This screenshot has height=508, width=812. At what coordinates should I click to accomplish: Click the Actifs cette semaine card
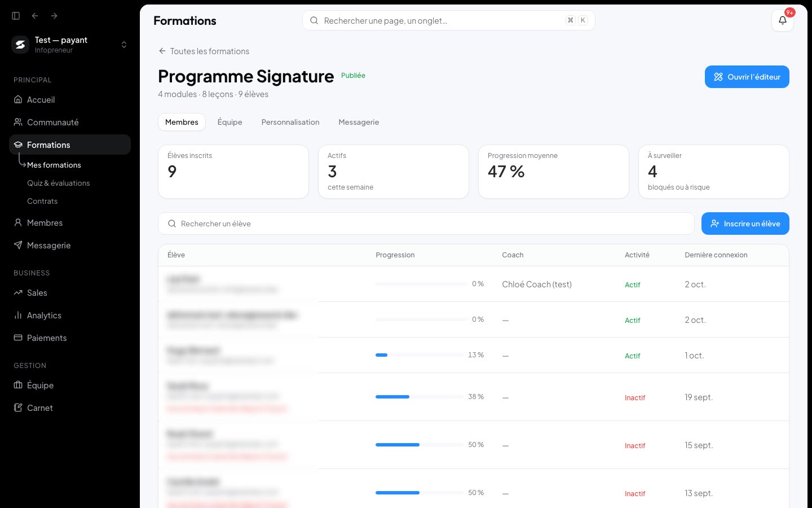394,172
